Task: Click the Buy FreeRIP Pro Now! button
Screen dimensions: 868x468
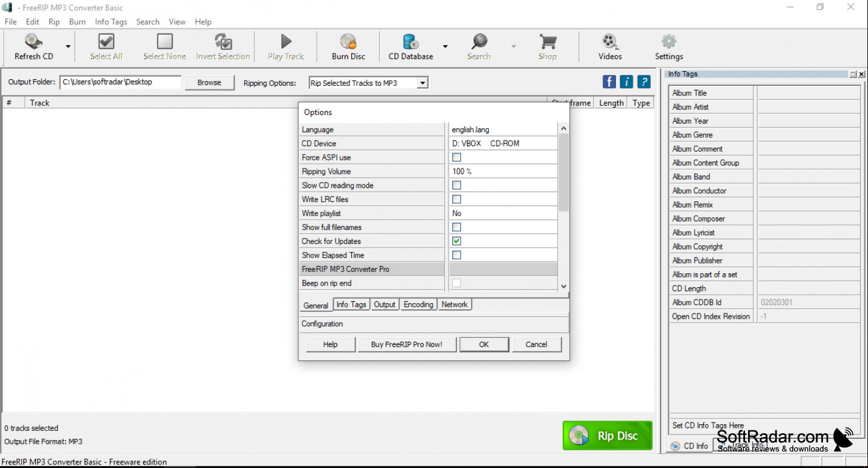Action: tap(407, 344)
